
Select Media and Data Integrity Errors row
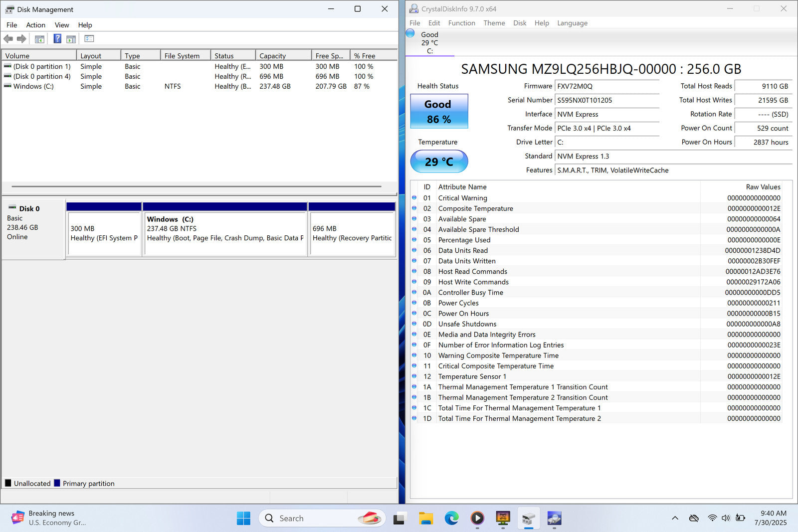coord(597,335)
